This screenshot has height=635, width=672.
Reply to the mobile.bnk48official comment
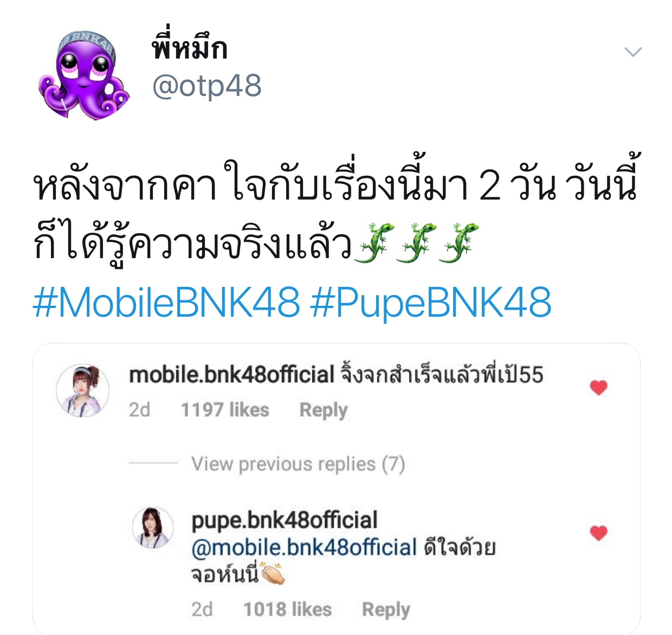tap(324, 410)
